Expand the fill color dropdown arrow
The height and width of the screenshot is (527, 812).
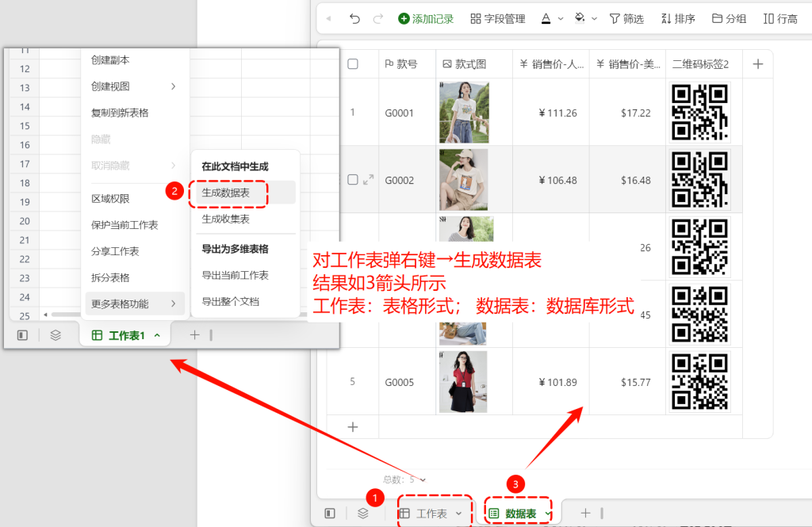(x=595, y=19)
